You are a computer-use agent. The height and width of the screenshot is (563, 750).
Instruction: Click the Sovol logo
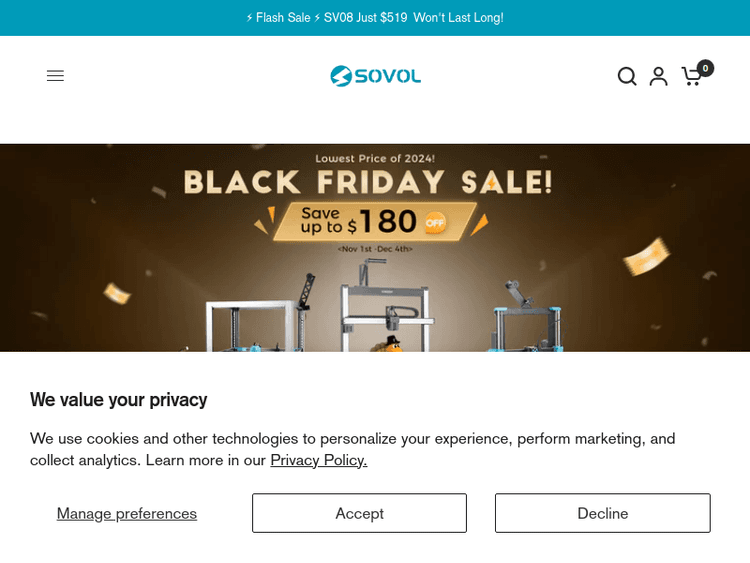tap(375, 76)
